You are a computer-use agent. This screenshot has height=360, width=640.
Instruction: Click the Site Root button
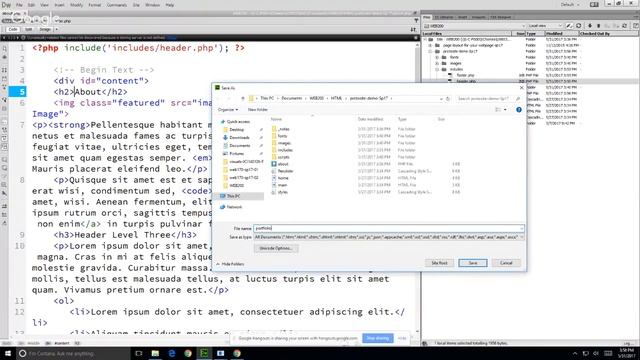[439, 263]
